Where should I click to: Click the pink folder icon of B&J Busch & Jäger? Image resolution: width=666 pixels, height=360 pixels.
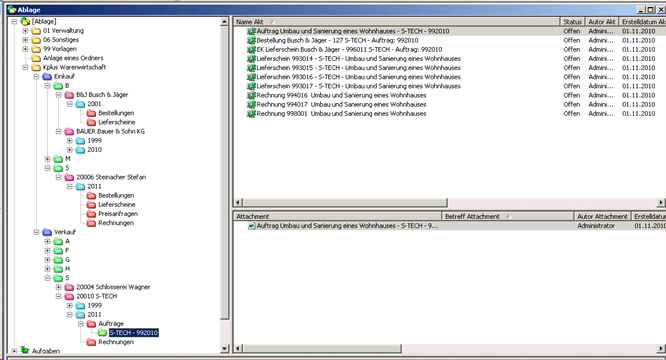[x=69, y=95]
